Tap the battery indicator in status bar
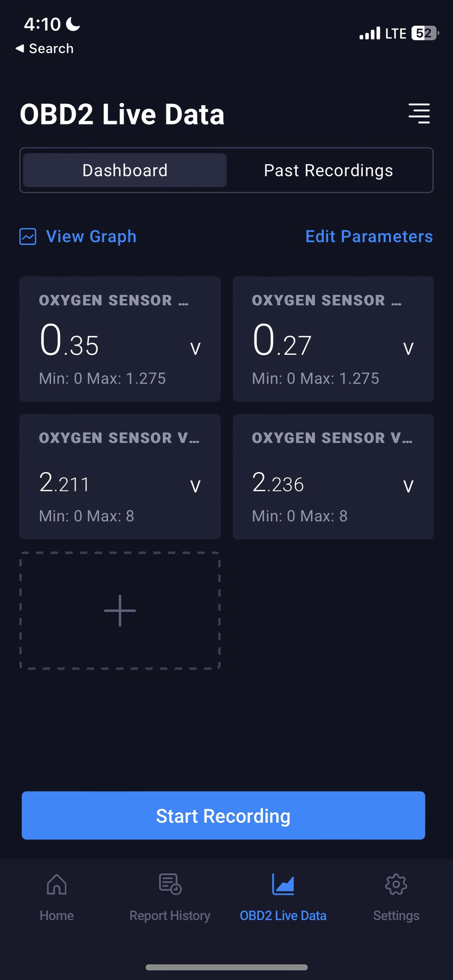The image size is (453, 980). tap(424, 33)
